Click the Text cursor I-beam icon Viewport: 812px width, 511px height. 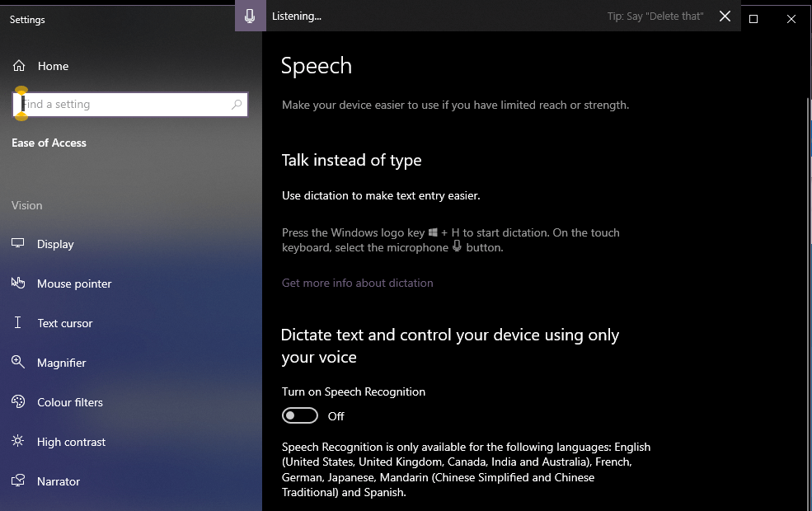click(x=17, y=322)
